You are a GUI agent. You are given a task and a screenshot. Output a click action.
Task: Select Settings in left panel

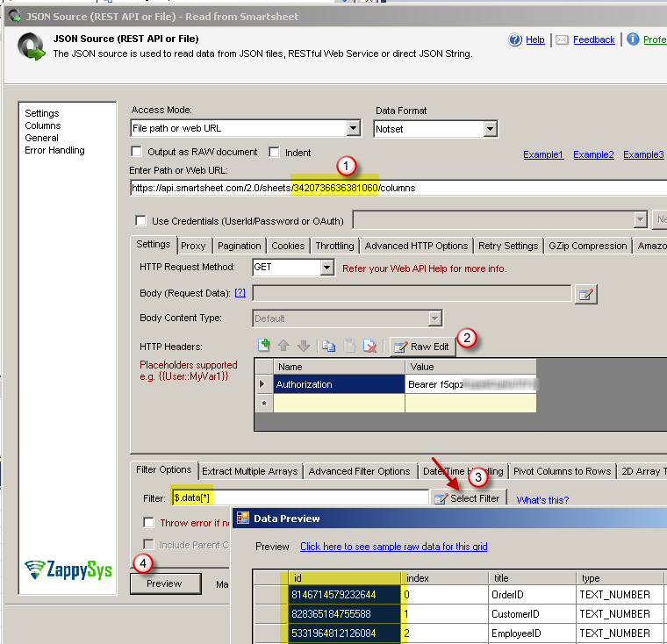click(42, 113)
